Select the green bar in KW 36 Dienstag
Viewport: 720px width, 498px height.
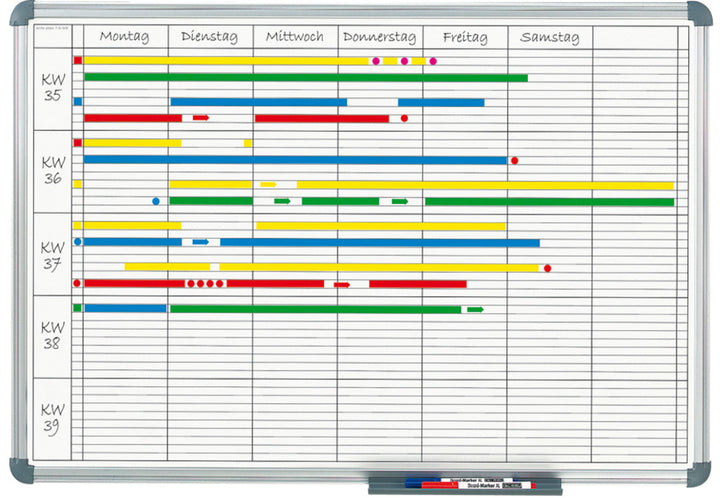[x=211, y=201]
